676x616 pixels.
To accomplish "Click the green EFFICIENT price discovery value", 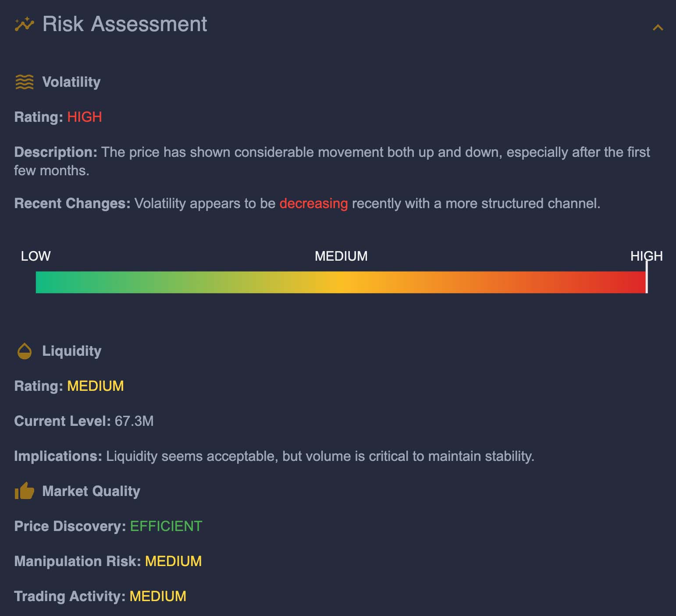I will coord(166,526).
